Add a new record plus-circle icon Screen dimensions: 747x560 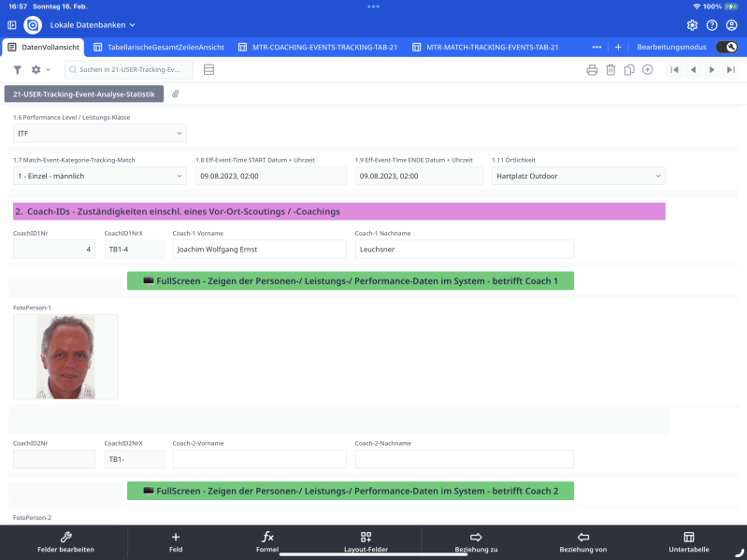648,69
